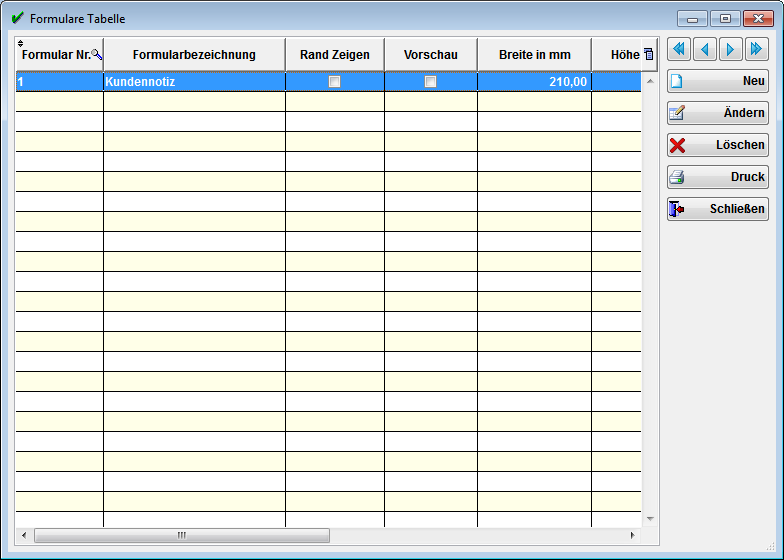Viewport: 784px width, 560px height.
Task: Click the green checkmark window icon
Action: point(18,18)
